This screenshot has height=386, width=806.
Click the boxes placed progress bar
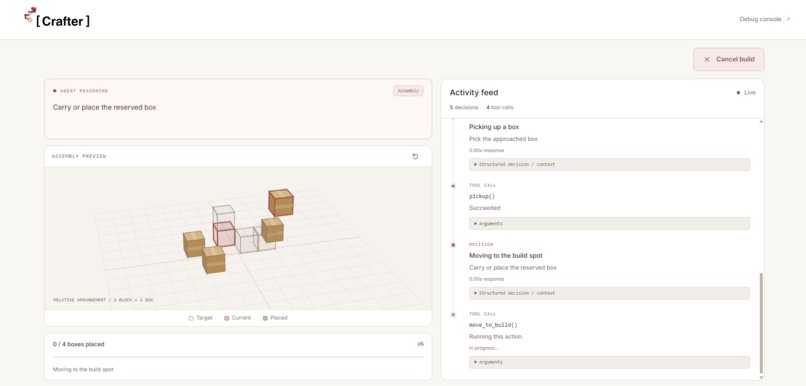(238, 357)
